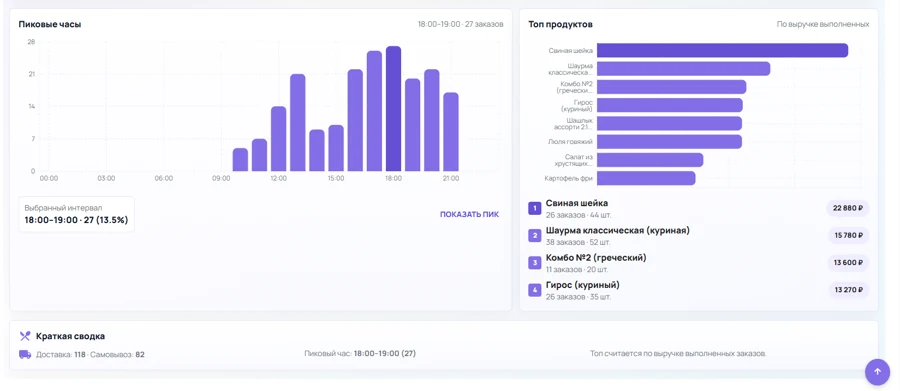Click the Шаурма классическая bar in the product chart

(683, 69)
